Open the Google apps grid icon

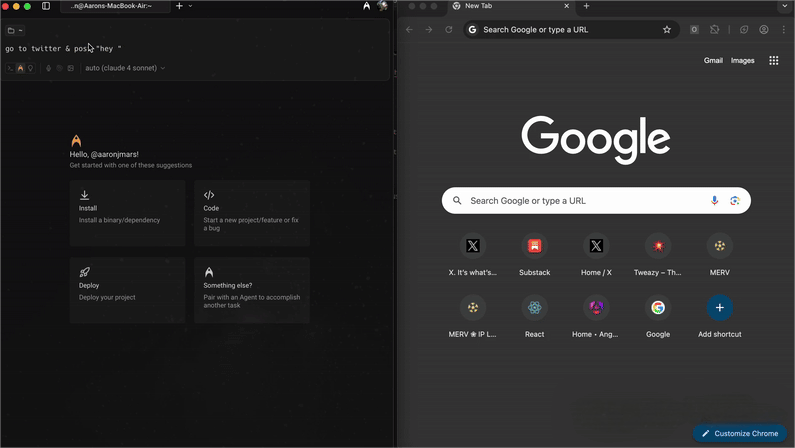[773, 60]
